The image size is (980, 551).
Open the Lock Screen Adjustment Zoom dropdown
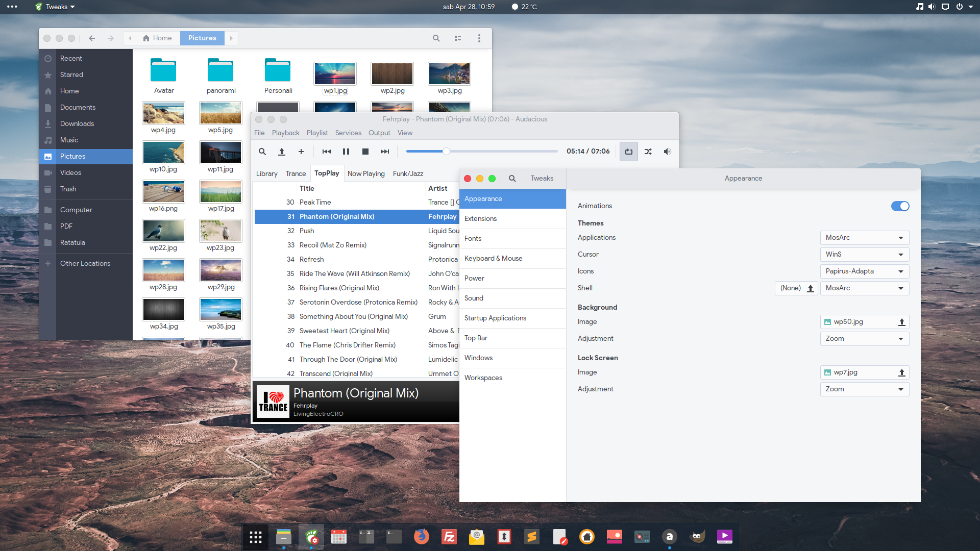click(865, 389)
